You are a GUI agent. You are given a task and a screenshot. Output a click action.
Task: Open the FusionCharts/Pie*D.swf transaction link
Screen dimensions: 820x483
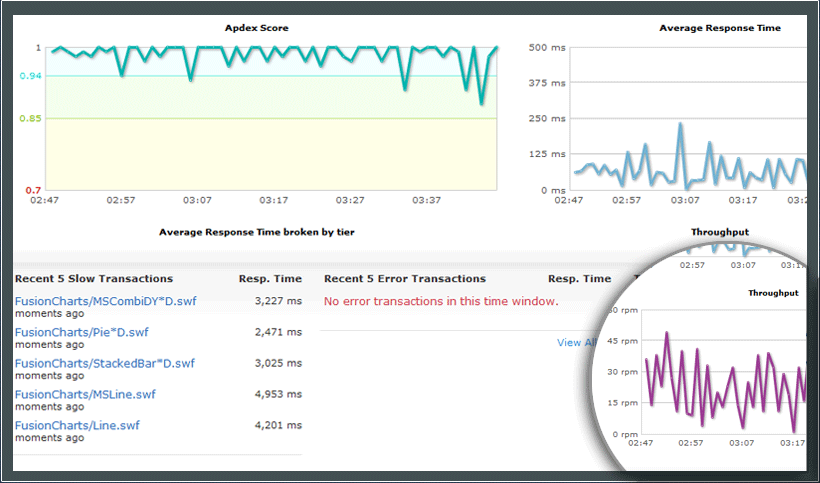82,332
